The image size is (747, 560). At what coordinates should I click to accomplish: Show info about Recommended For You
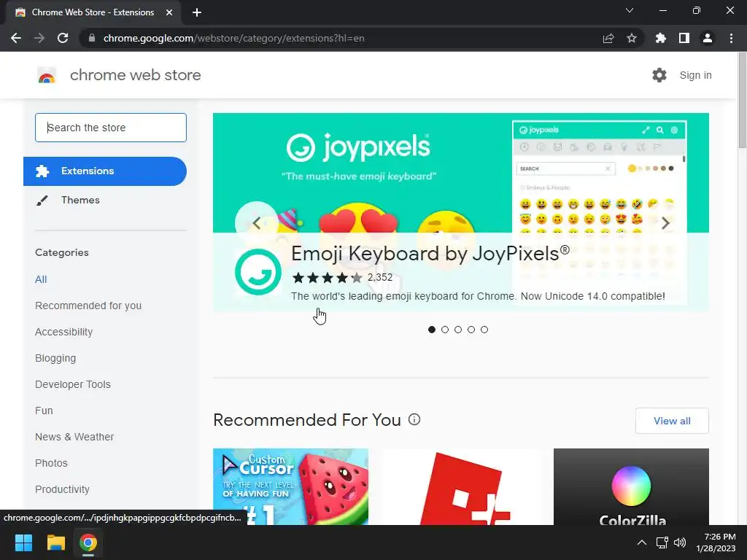pos(414,419)
